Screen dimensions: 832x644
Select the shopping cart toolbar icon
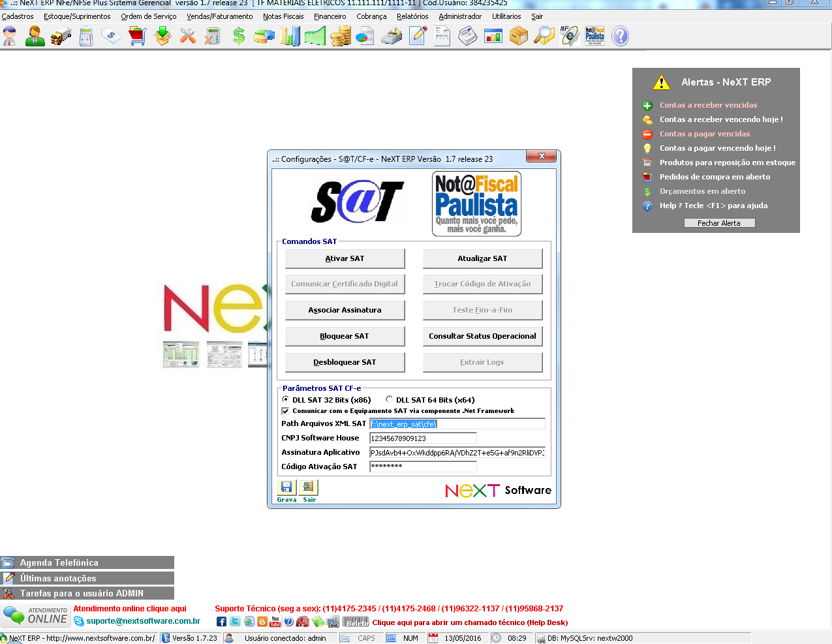click(136, 36)
